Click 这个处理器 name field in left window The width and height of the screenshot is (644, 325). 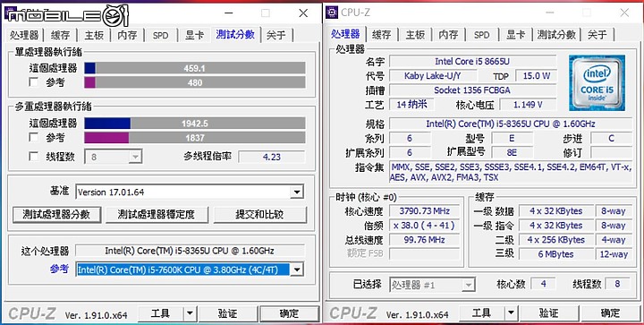pos(190,251)
